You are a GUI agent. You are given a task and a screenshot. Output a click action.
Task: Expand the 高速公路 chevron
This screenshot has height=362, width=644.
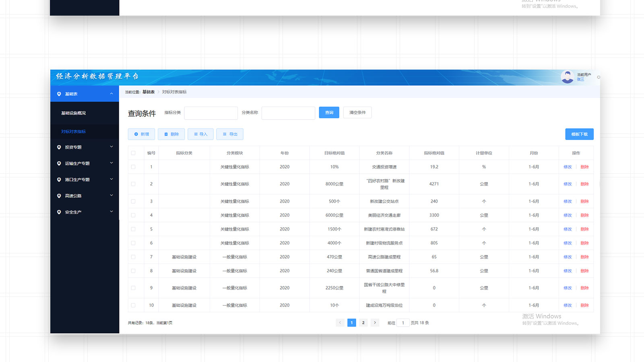coord(111,195)
